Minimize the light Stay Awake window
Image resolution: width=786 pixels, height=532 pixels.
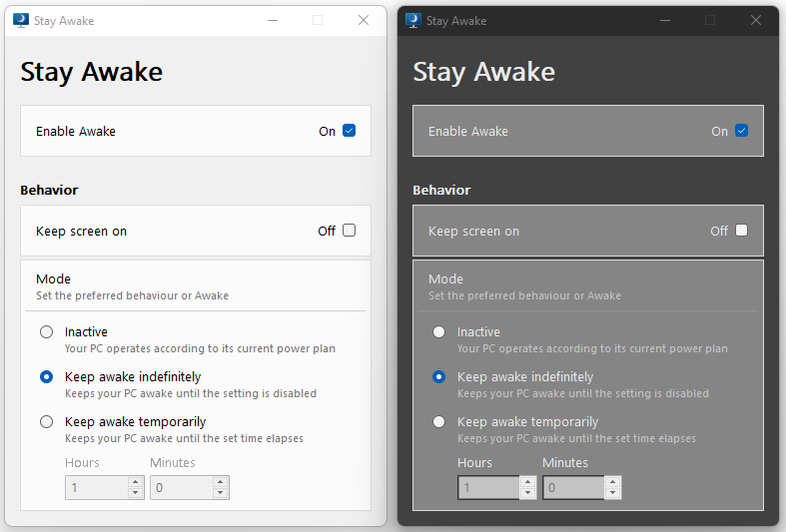(273, 21)
